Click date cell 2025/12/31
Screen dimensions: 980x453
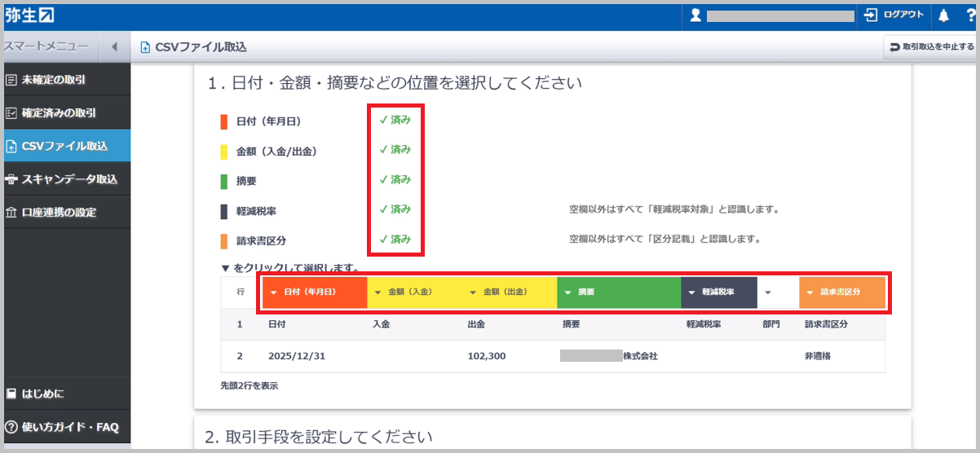tap(298, 356)
